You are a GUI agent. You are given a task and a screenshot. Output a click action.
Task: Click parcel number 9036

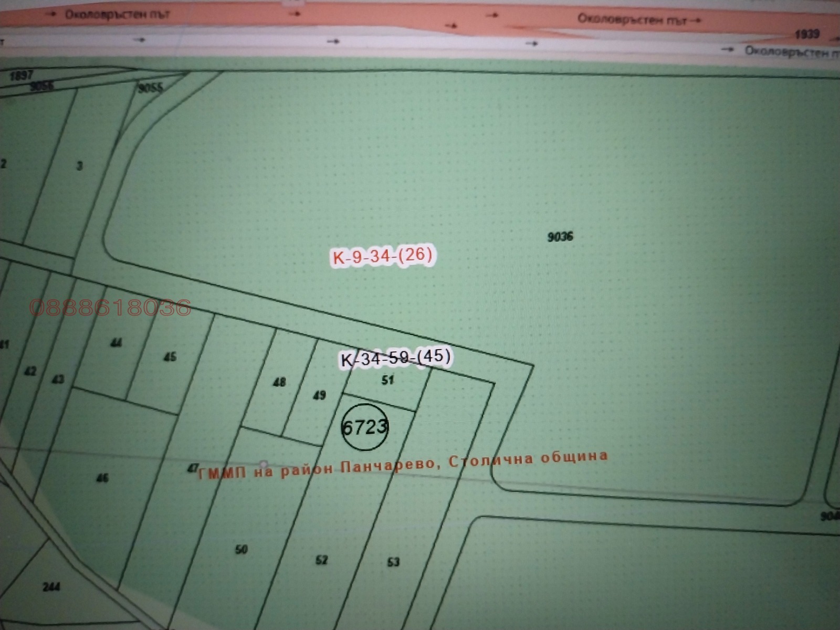tap(560, 237)
